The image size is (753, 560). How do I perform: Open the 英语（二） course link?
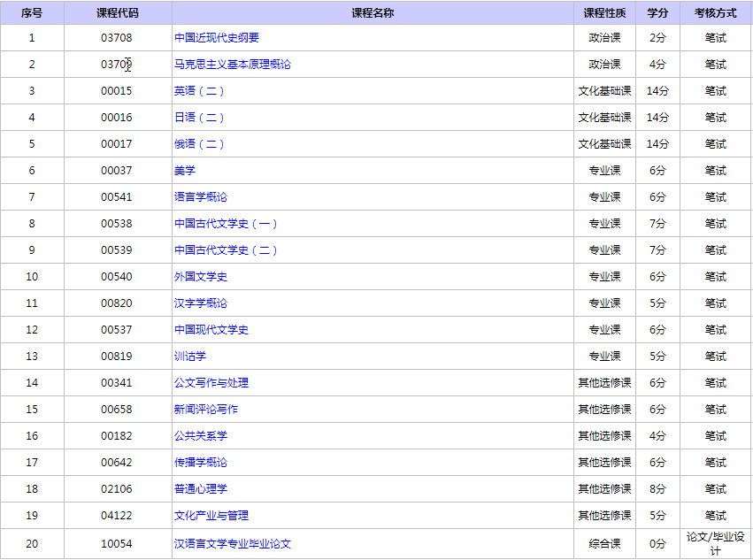pos(199,91)
